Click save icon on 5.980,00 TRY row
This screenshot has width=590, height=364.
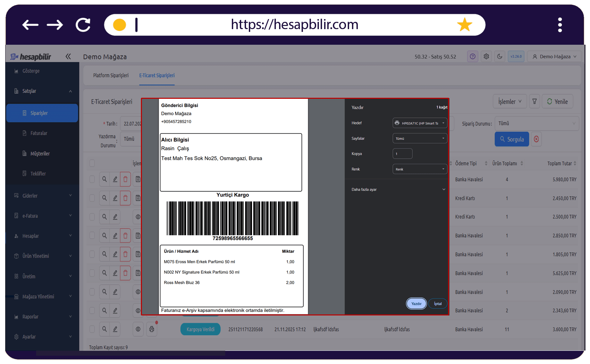[x=138, y=179]
